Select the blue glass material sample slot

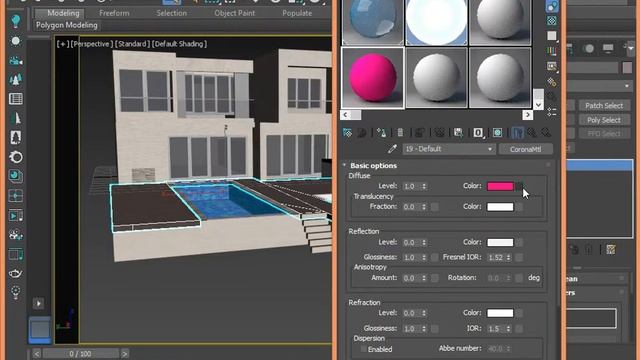coord(373,22)
